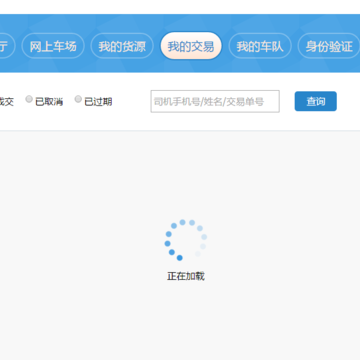Click the 查询 button
Viewport: 360px width, 360px height.
click(x=316, y=101)
